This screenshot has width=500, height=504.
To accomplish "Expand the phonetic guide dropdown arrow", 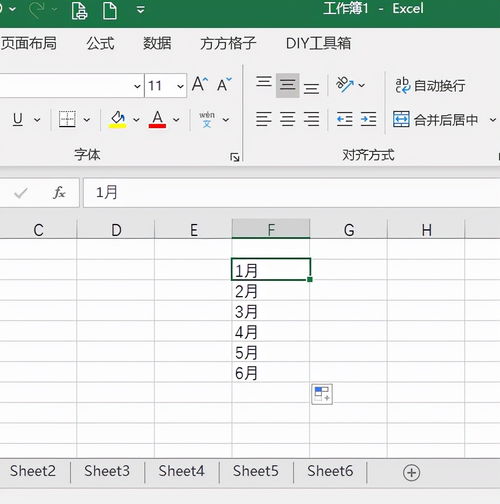I will tap(226, 120).
